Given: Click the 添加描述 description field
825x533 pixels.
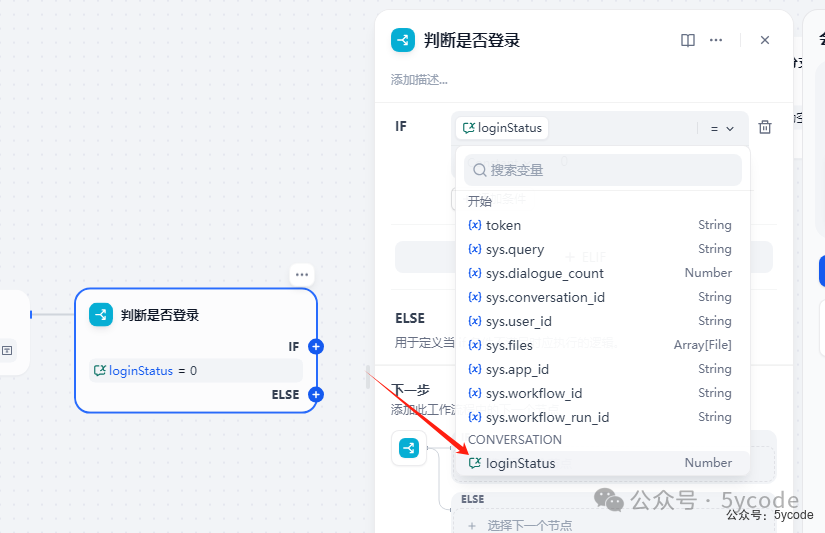Looking at the screenshot, I should click(419, 80).
